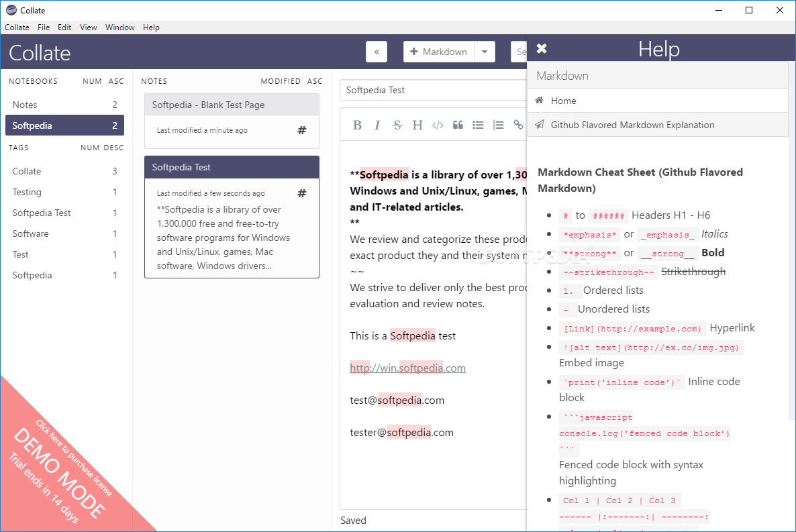Select the Collate tag
This screenshot has height=532, width=796.
click(x=64, y=171)
